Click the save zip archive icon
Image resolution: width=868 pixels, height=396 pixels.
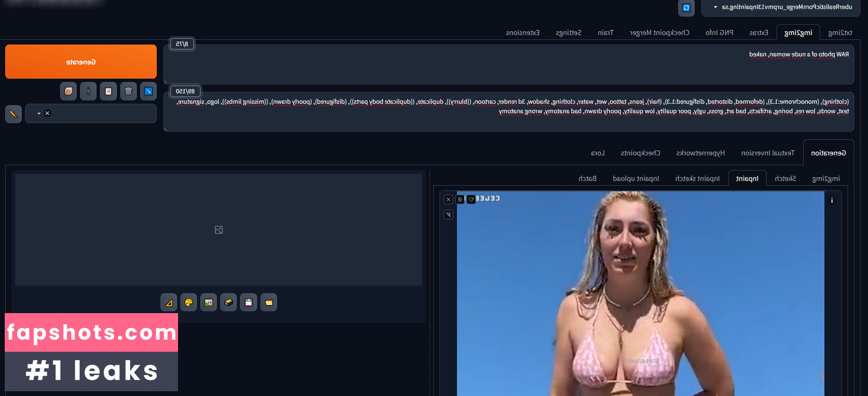pos(229,302)
